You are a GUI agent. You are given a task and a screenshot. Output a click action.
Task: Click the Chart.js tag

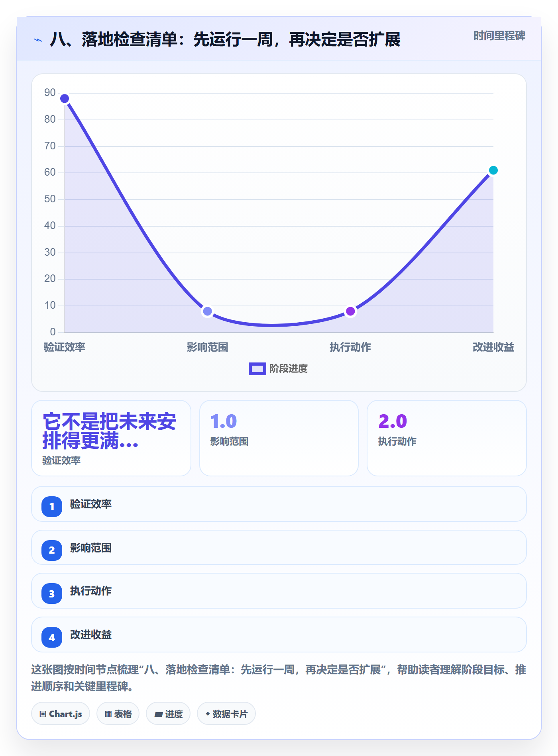(x=61, y=714)
